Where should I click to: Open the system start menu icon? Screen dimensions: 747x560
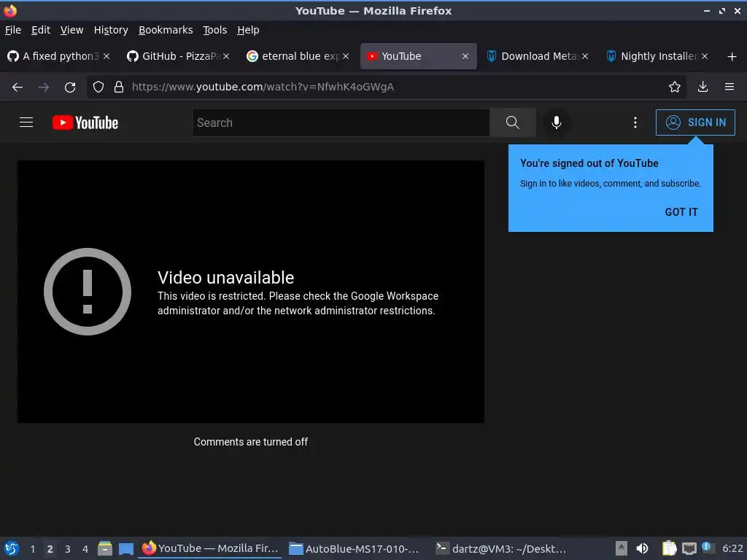[x=12, y=548]
